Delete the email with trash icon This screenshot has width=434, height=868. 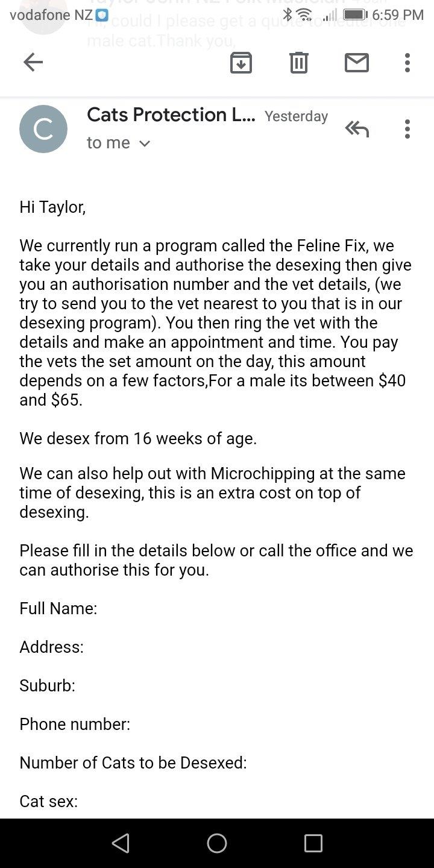299,63
